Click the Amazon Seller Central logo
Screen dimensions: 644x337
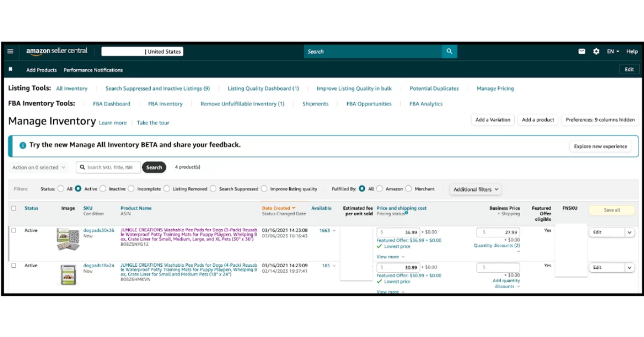tap(57, 52)
